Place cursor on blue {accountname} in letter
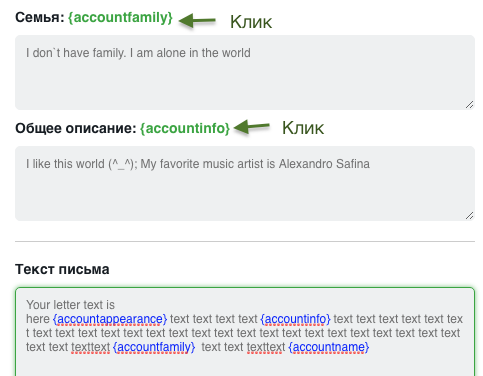This screenshot has height=376, width=483. click(329, 347)
